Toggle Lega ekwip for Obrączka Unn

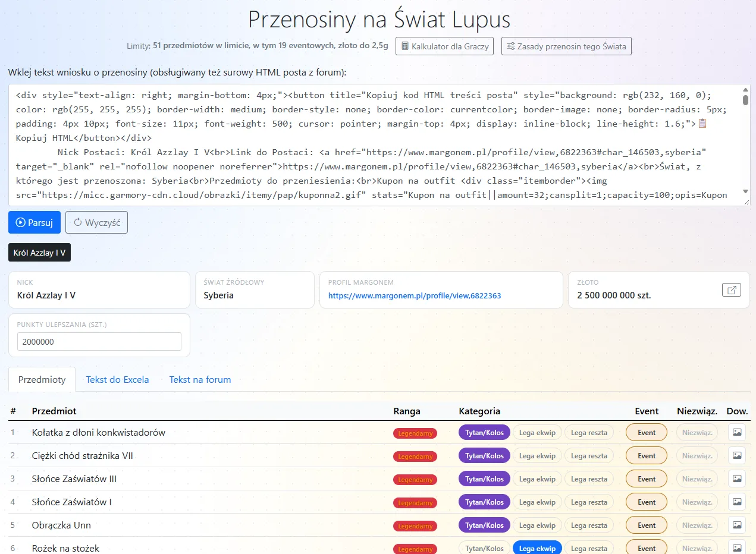click(537, 525)
